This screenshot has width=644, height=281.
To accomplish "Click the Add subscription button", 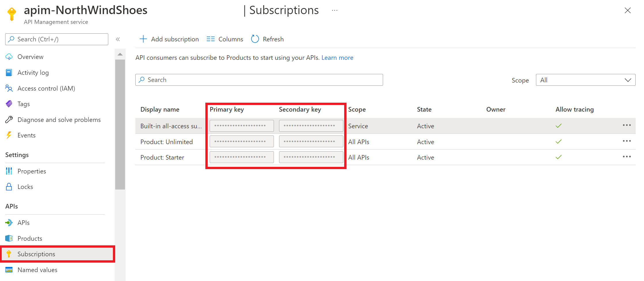I will 169,39.
